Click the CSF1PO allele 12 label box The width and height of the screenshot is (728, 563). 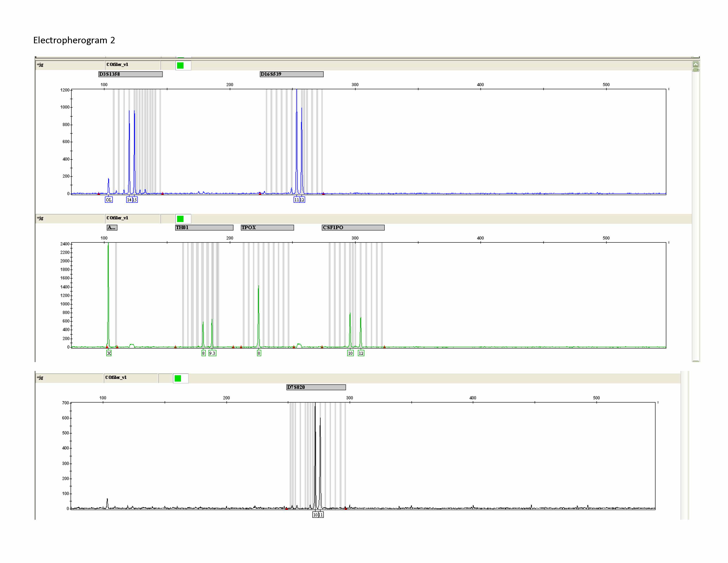pos(361,353)
